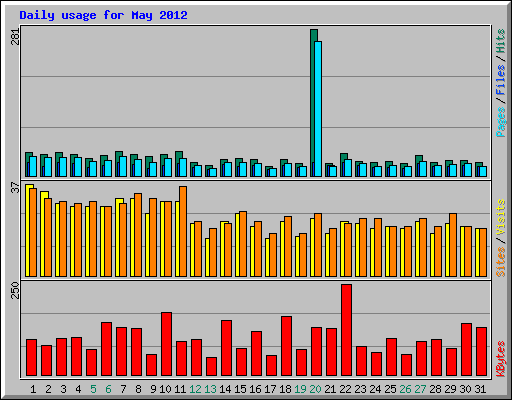
Task: Click the 250 KBytes axis value
Action: click(x=15, y=290)
